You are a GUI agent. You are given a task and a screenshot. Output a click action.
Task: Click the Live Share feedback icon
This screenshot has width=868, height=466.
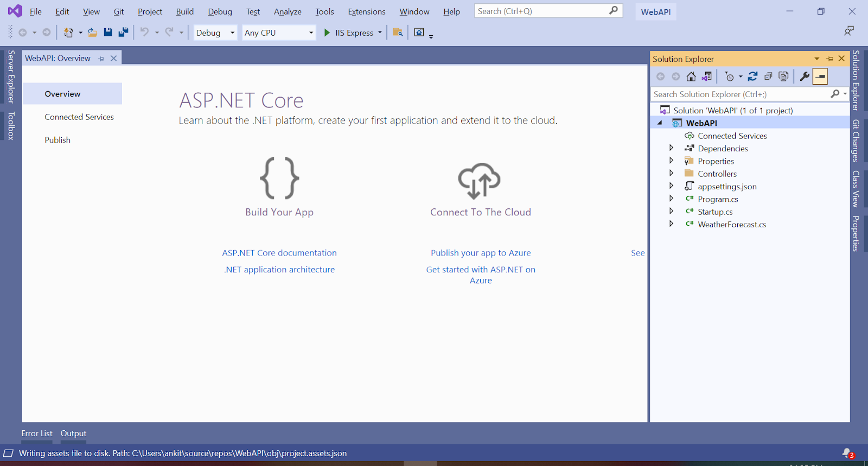[x=849, y=31]
